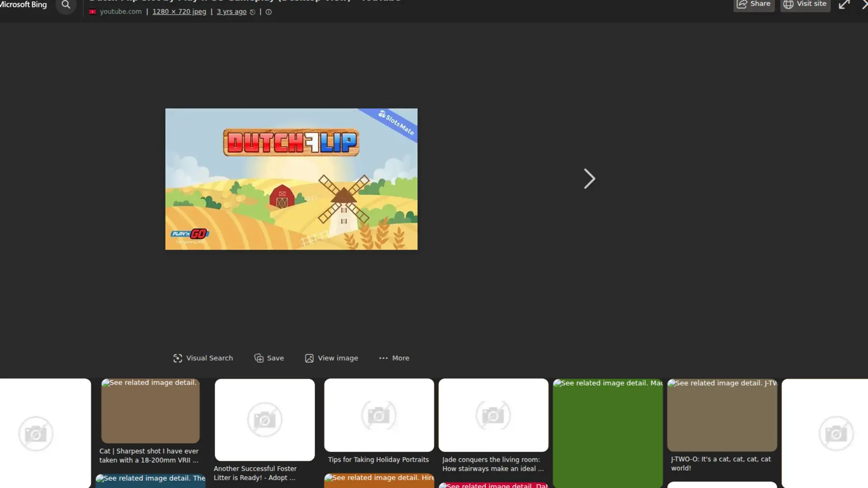Start Visual Search on this image
Image resolution: width=868 pixels, height=488 pixels.
pos(203,358)
